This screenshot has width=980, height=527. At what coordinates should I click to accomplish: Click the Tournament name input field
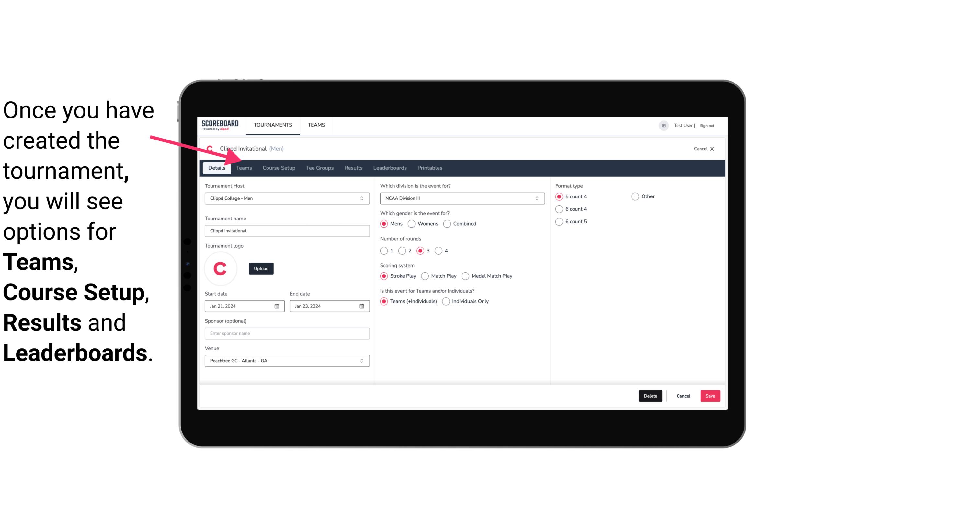(287, 230)
